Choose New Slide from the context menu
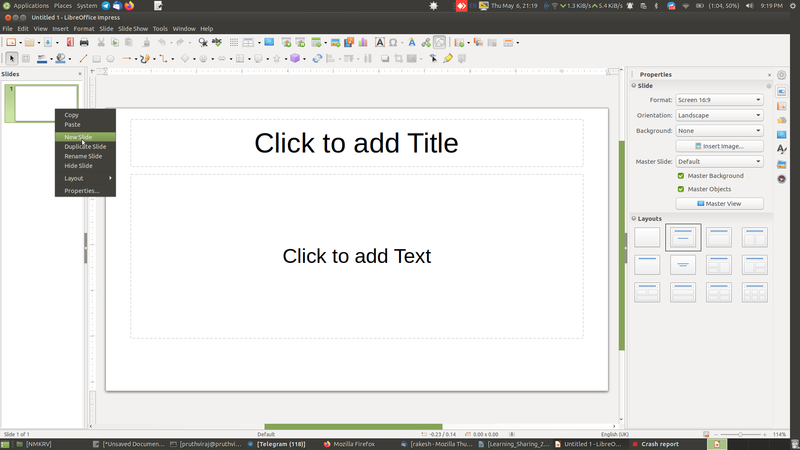The height and width of the screenshot is (450, 800). coord(85,137)
